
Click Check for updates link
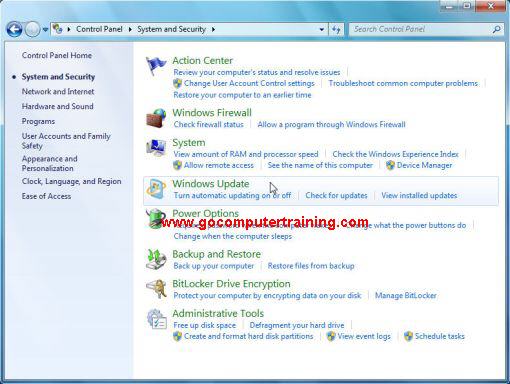coord(336,195)
